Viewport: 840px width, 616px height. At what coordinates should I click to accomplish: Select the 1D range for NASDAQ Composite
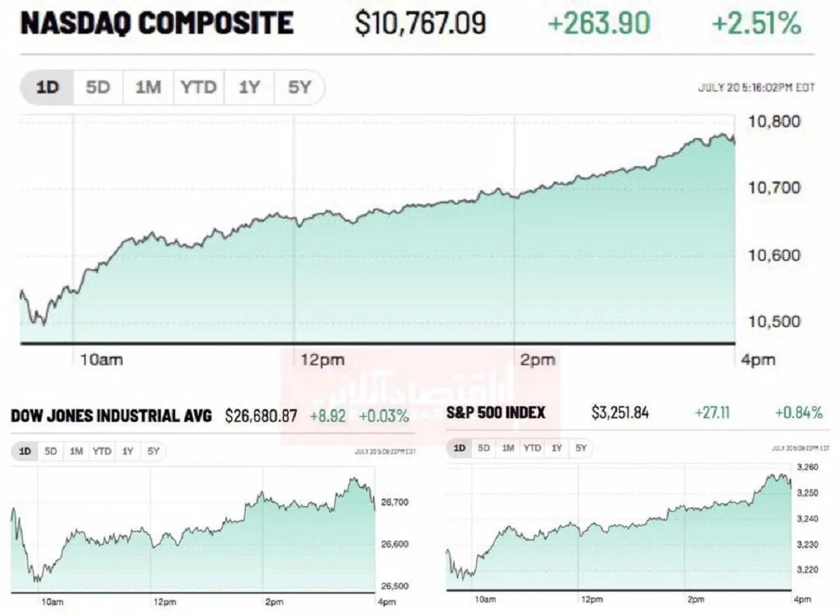(47, 87)
